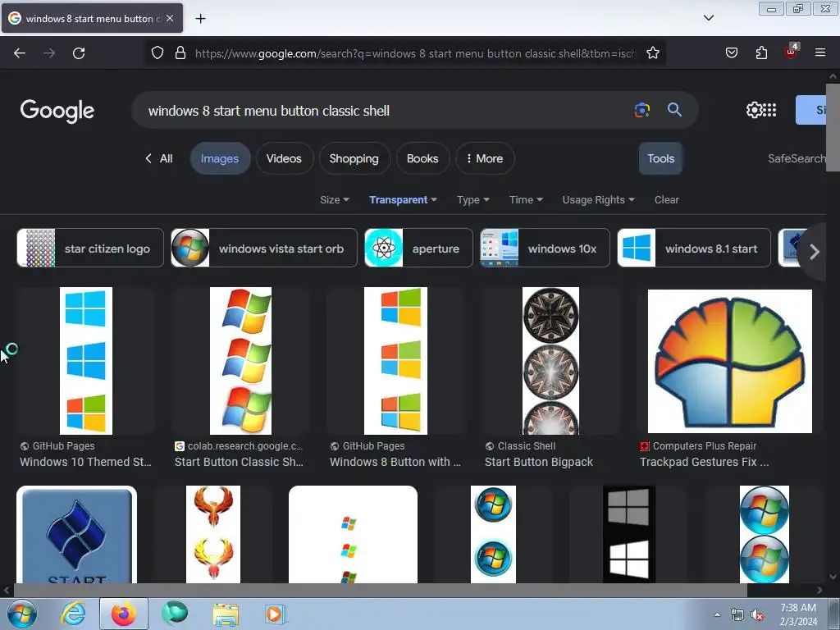Switch to Books tab
Screen dimensions: 840x630
422,158
